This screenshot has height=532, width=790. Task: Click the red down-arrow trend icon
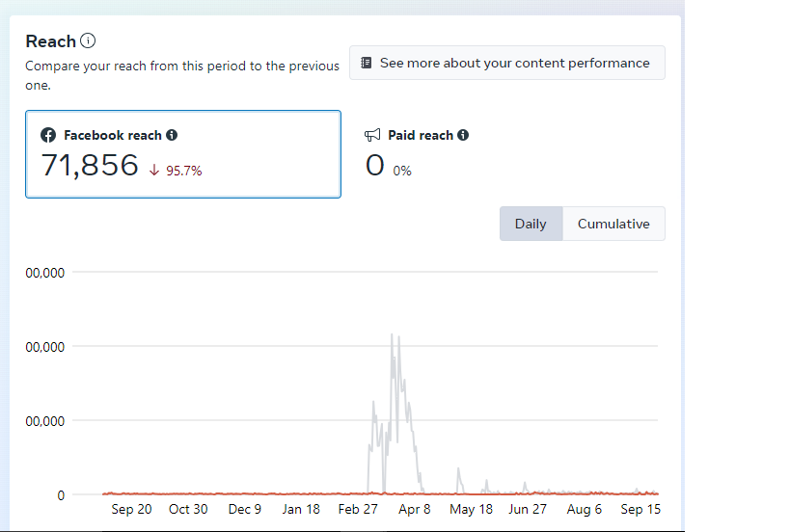154,171
